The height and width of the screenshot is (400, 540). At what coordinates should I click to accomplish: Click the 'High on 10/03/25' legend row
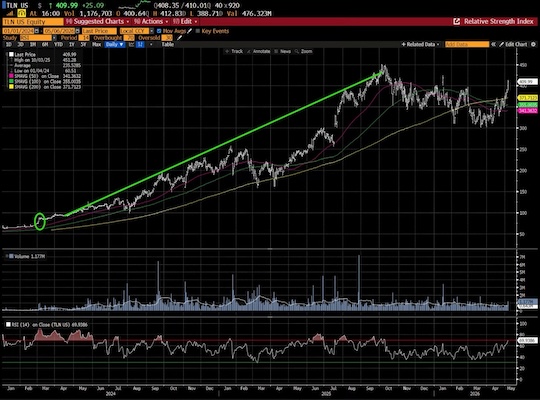[44, 60]
